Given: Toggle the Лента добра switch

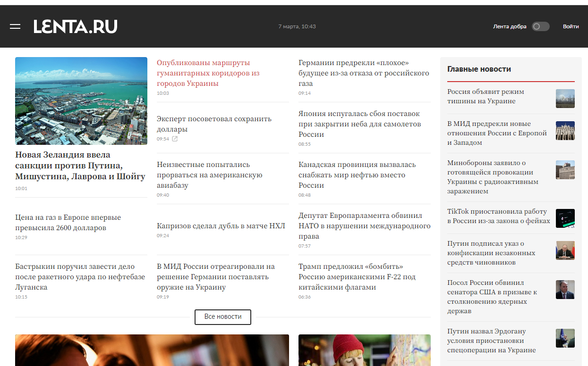Looking at the screenshot, I should tap(540, 26).
